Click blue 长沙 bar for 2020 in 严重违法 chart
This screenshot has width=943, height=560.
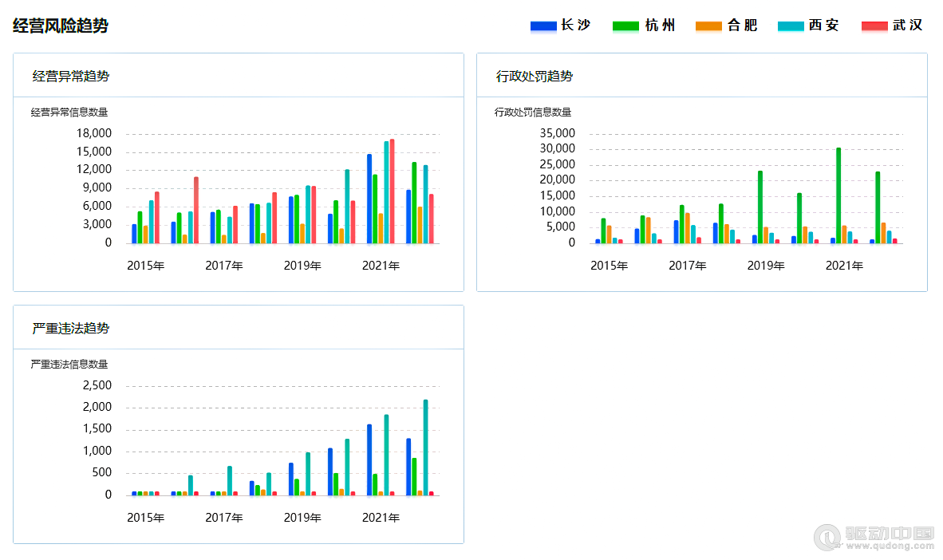click(330, 472)
